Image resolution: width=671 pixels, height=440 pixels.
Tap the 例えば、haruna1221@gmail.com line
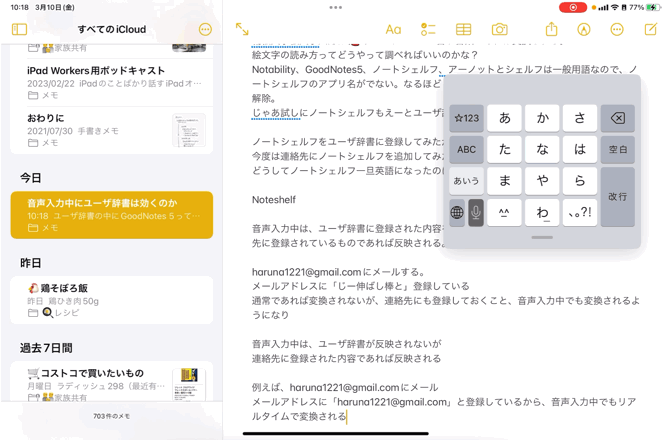345,387
